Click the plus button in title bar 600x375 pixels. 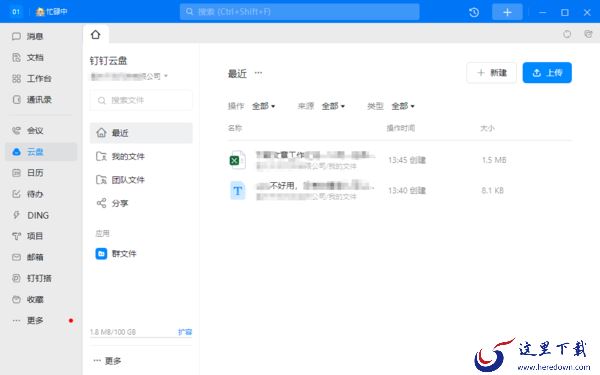point(507,12)
